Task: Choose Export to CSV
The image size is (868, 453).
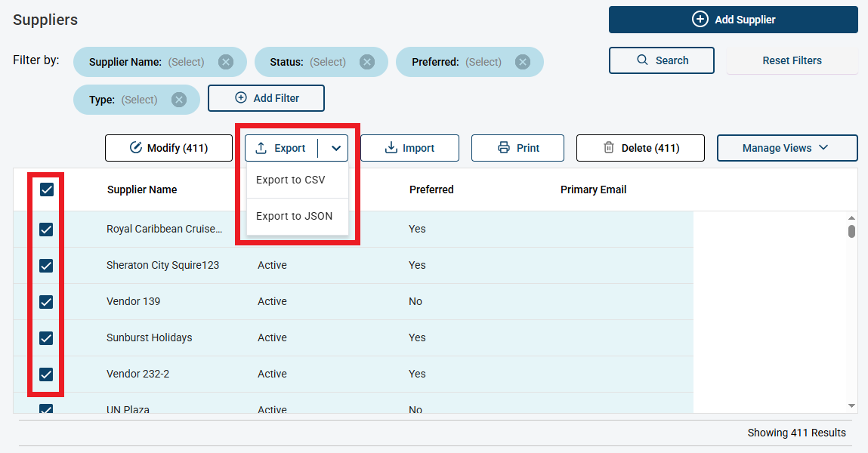Action: click(298, 180)
